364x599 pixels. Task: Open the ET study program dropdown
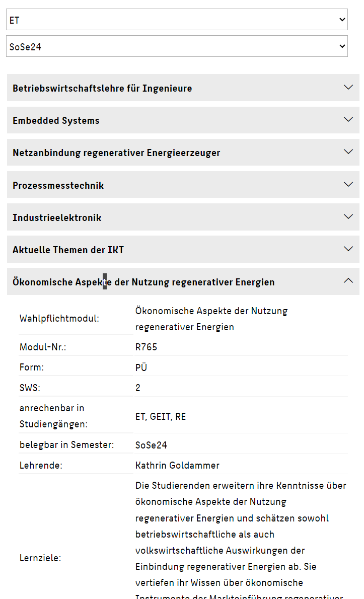[x=177, y=20]
